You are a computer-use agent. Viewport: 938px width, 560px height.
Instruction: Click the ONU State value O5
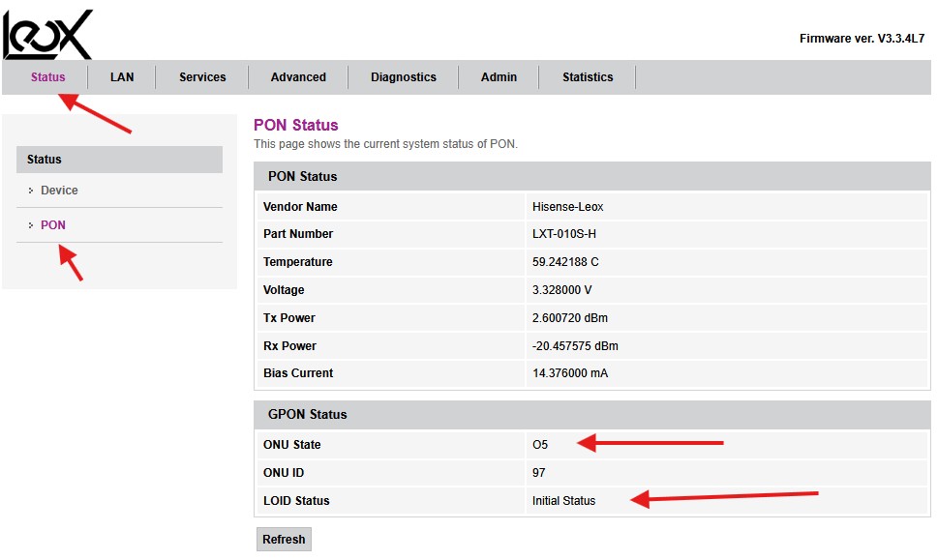coord(540,445)
